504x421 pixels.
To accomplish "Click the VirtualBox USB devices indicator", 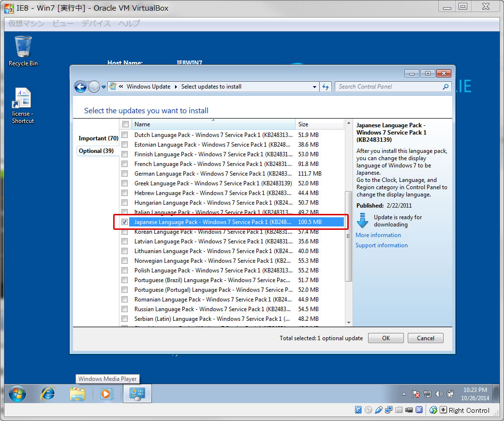I will coord(379,410).
